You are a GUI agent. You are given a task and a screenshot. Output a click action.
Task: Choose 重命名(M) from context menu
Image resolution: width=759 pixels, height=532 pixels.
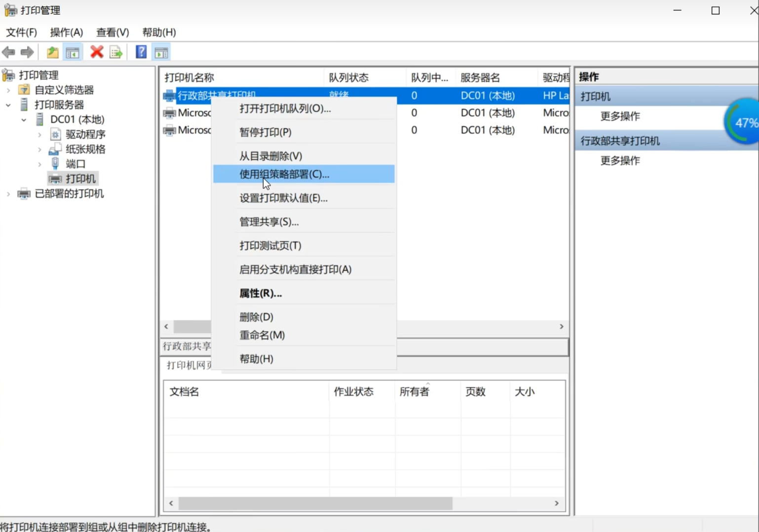click(x=304, y=335)
